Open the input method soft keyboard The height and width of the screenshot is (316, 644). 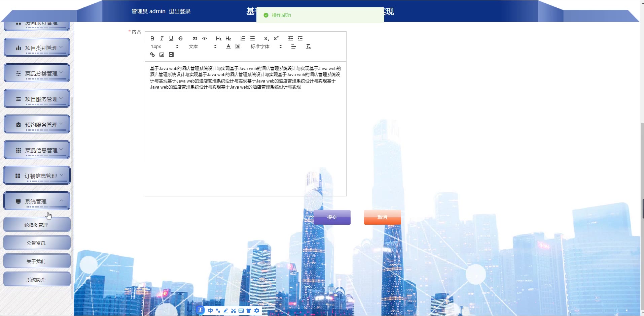click(241, 311)
